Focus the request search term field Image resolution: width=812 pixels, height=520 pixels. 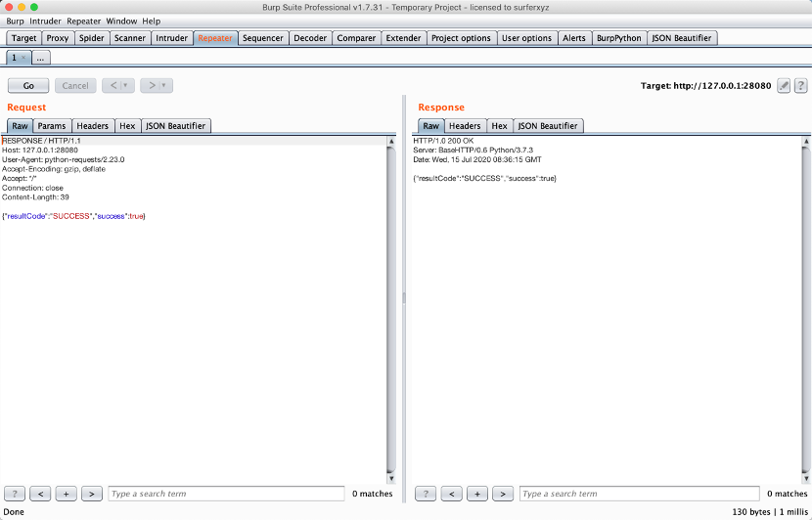(226, 494)
